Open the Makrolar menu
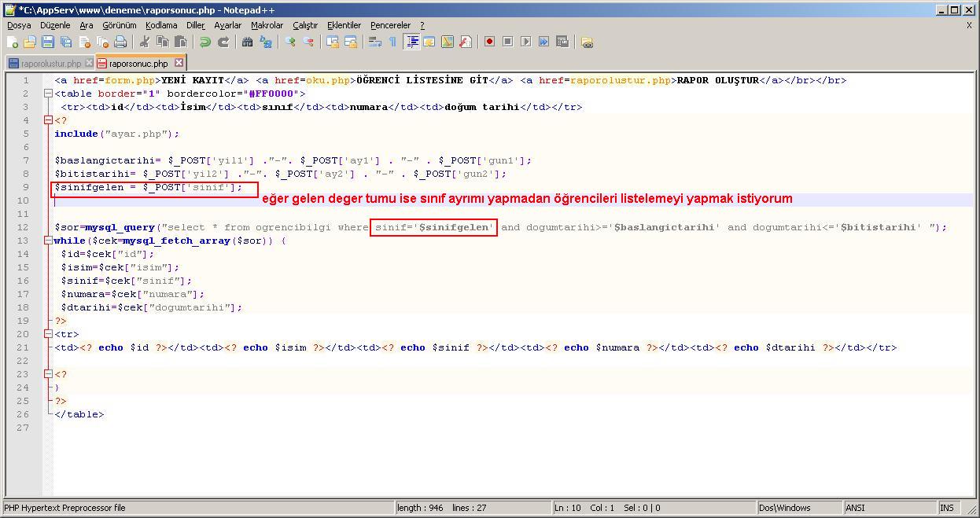The image size is (980, 518). click(x=267, y=25)
